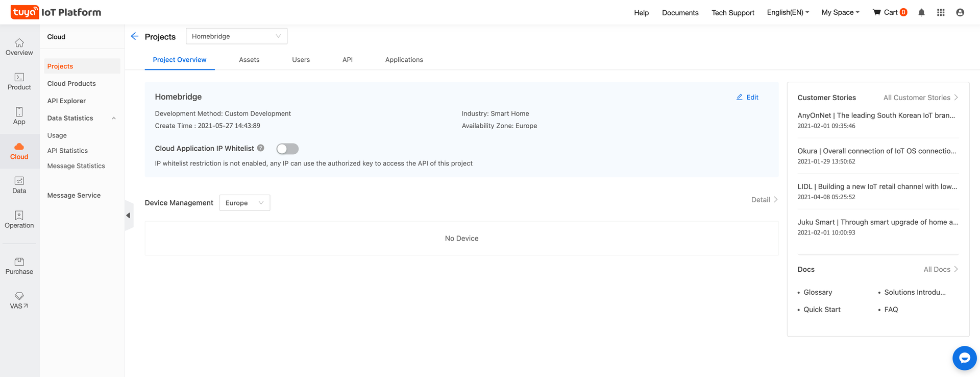This screenshot has height=377, width=980.
Task: Switch to the Assets tab
Action: point(249,60)
